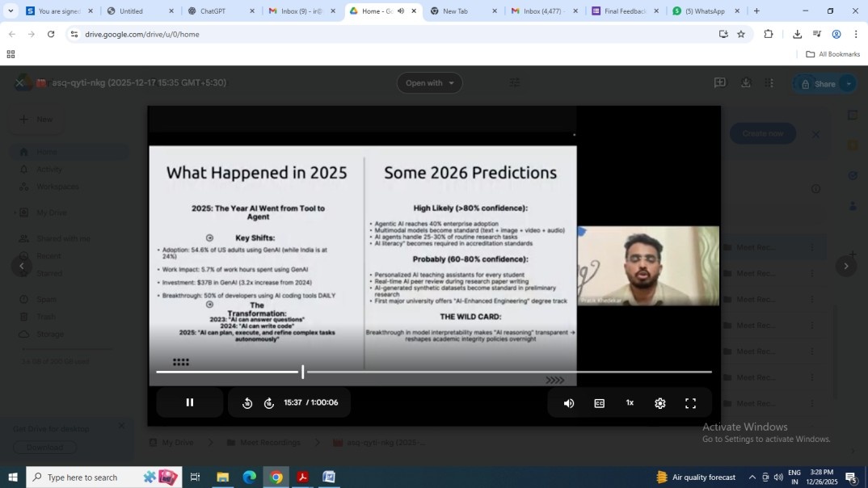The height and width of the screenshot is (488, 868).
Task: Click the video progress bar scrubber
Action: (x=303, y=372)
